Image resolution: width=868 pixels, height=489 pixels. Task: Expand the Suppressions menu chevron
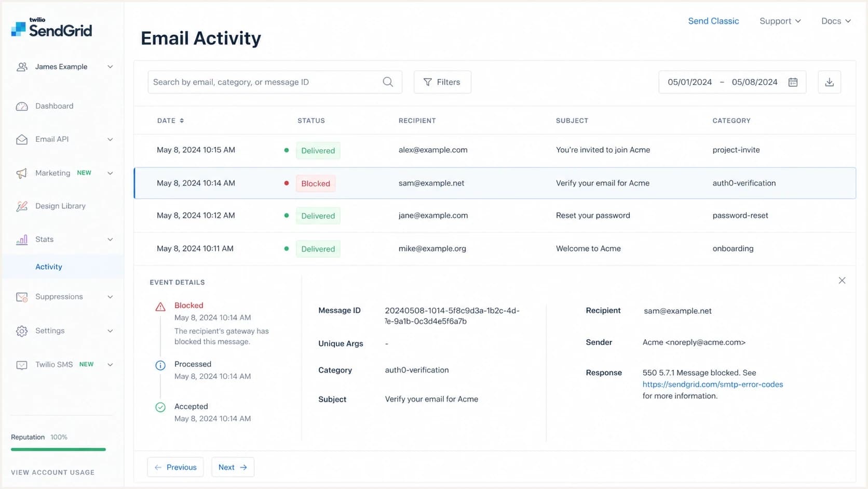[x=110, y=297]
